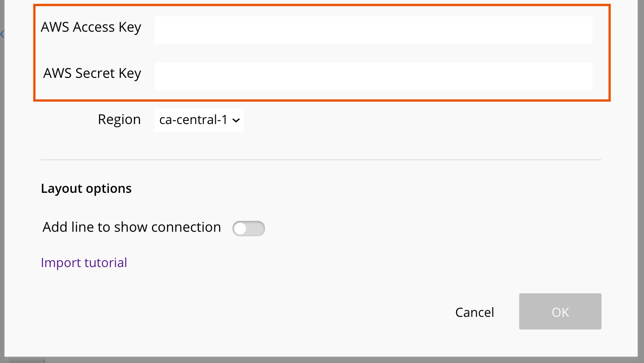Image resolution: width=644 pixels, height=363 pixels.
Task: Click the white knob of the toggle switch
Action: pyautogui.click(x=240, y=229)
